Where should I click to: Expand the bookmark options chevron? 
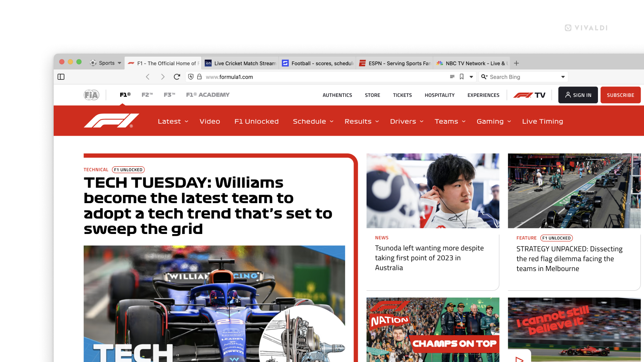tap(471, 77)
